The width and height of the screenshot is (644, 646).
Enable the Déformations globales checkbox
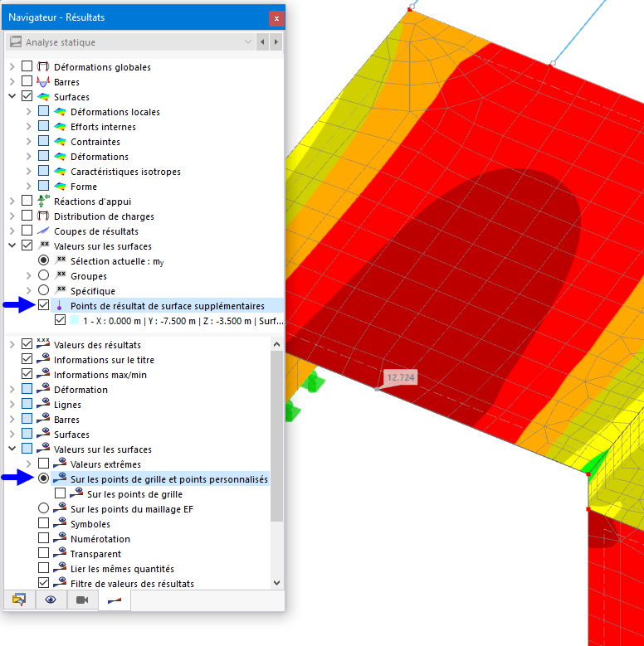coord(27,66)
